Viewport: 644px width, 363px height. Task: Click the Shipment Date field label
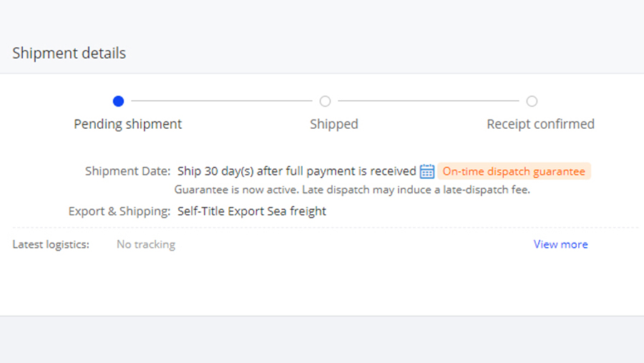coord(127,171)
